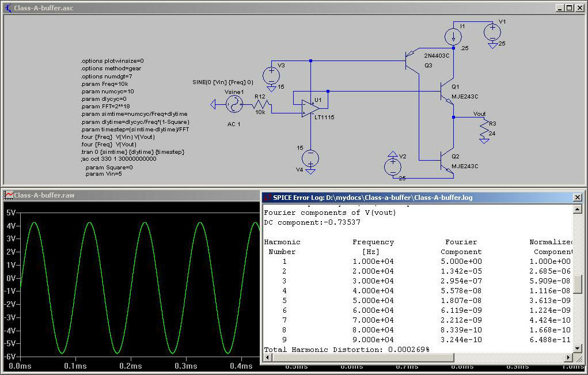
Task: Minimize the Class-A-buffer.asc schematic window
Action: click(560, 7)
